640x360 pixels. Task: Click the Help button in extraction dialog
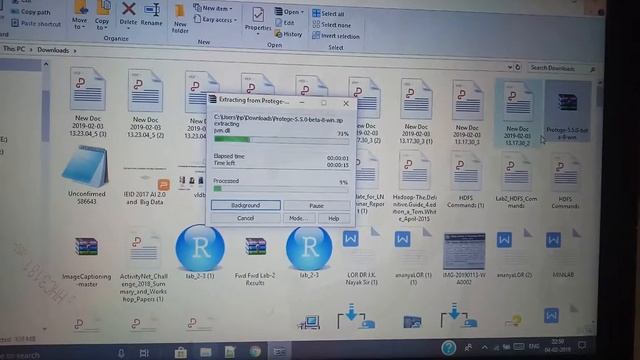(333, 218)
